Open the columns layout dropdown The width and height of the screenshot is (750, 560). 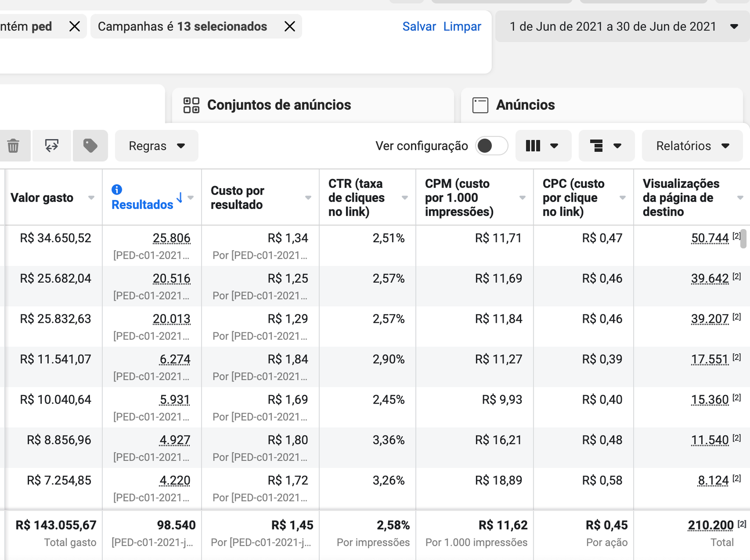click(543, 146)
